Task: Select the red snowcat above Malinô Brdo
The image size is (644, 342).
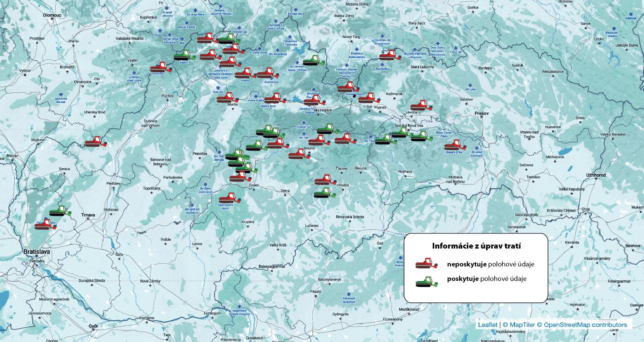Action: [x=275, y=99]
